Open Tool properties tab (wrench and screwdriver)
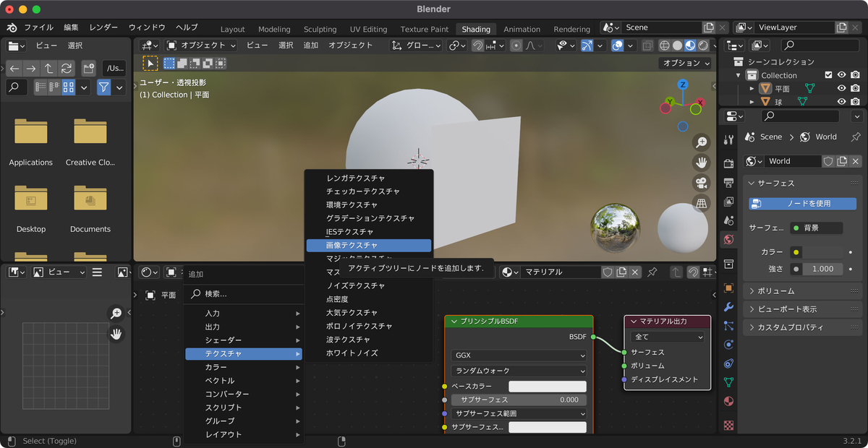 pyautogui.click(x=728, y=139)
